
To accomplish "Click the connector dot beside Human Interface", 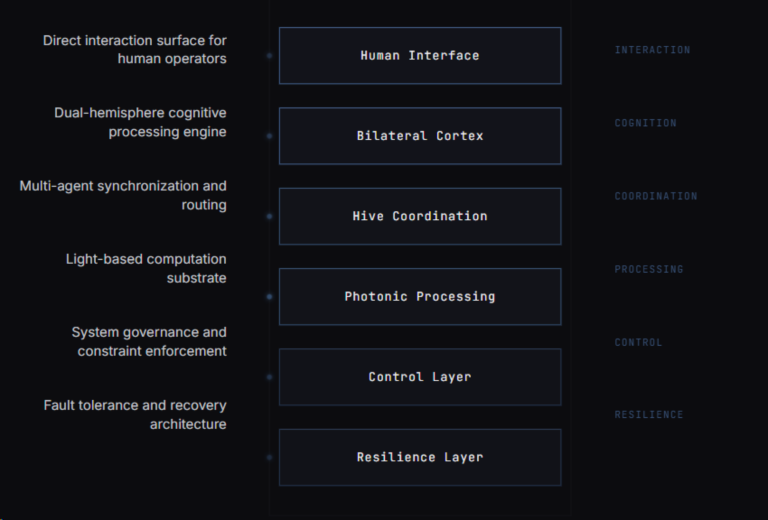I will click(x=269, y=56).
